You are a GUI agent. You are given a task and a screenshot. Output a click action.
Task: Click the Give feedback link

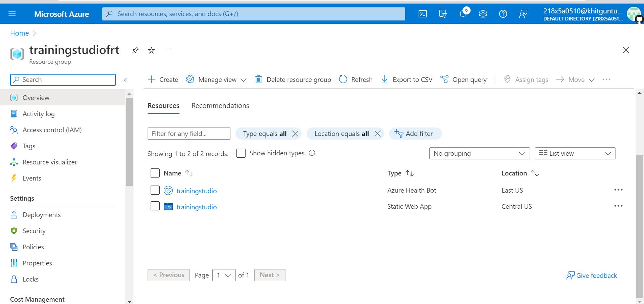tap(592, 275)
